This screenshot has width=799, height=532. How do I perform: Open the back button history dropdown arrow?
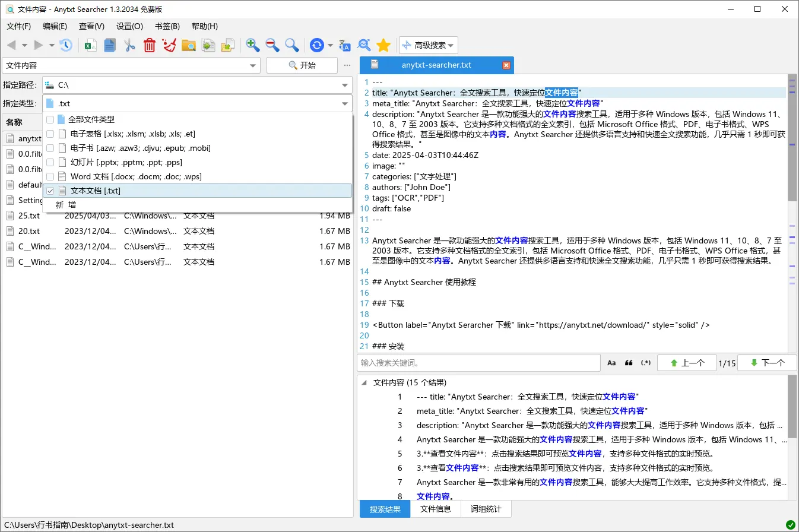pyautogui.click(x=24, y=45)
